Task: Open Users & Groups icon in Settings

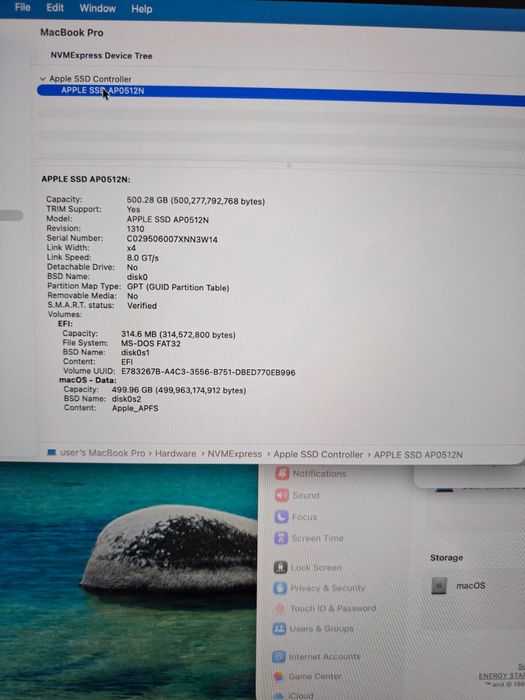Action: pos(279,629)
